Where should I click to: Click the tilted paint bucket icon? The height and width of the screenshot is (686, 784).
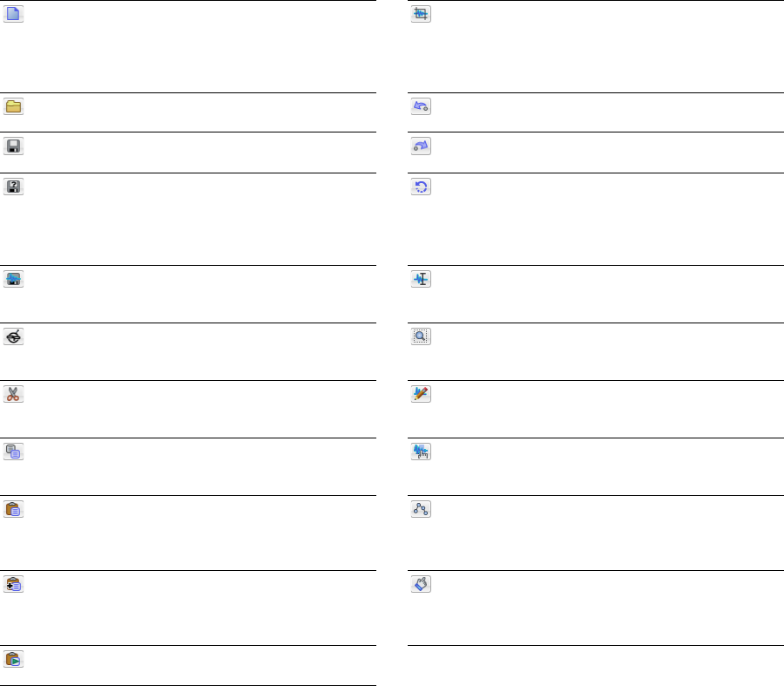[x=422, y=584]
